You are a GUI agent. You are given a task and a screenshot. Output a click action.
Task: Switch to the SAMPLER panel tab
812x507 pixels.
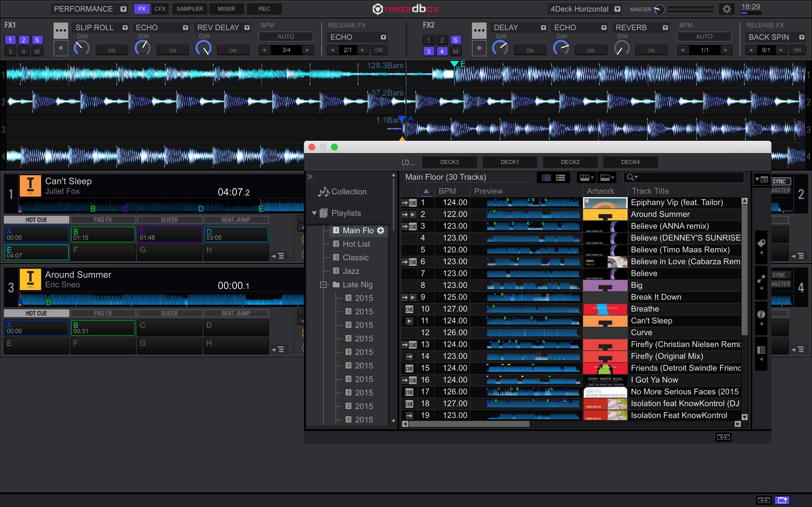pyautogui.click(x=189, y=9)
